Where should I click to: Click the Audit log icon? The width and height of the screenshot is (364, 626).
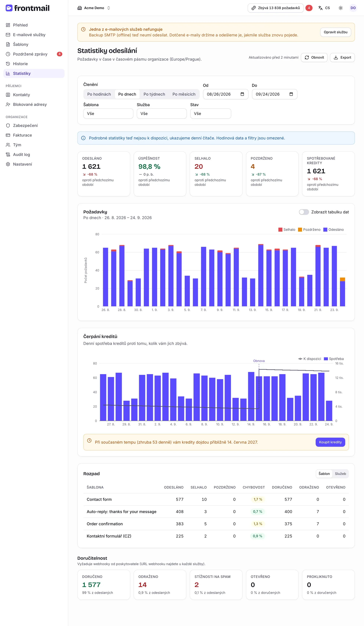tap(8, 155)
